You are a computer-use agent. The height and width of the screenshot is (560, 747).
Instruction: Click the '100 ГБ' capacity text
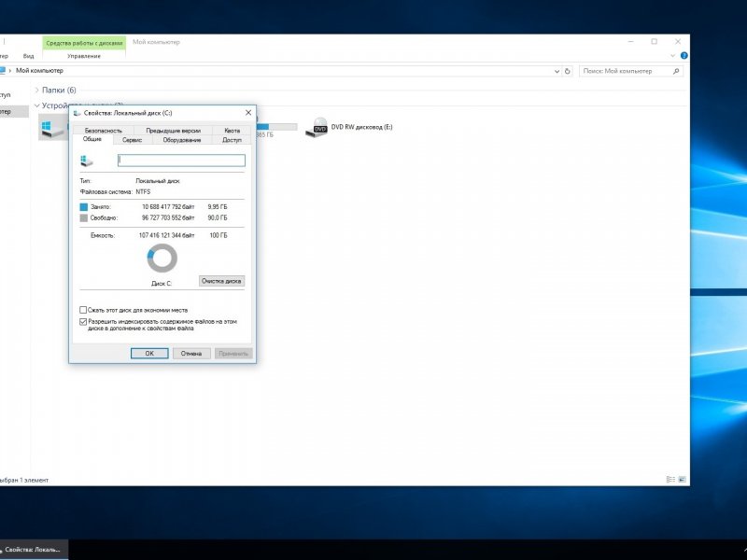point(218,236)
